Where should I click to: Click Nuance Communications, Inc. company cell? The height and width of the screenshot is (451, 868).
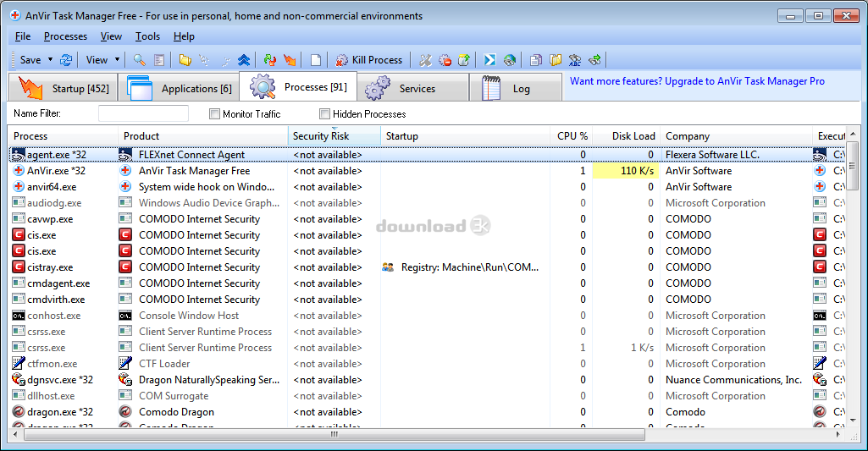733,380
